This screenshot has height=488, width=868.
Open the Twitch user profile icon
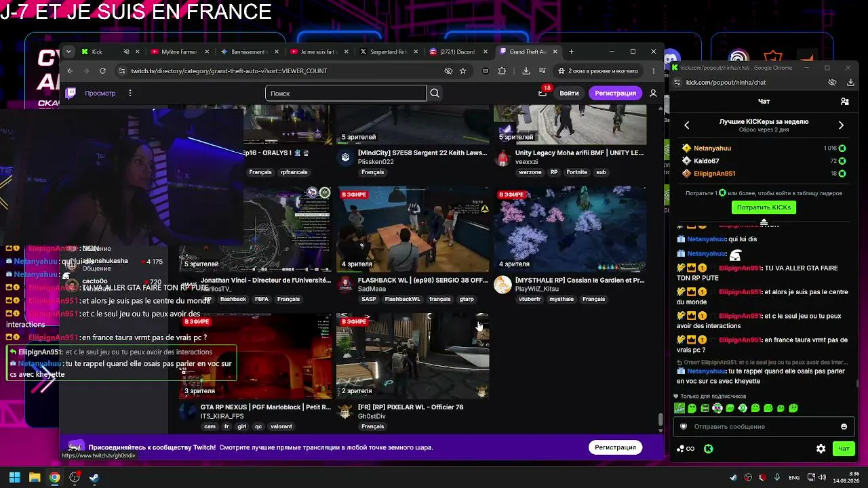[653, 93]
